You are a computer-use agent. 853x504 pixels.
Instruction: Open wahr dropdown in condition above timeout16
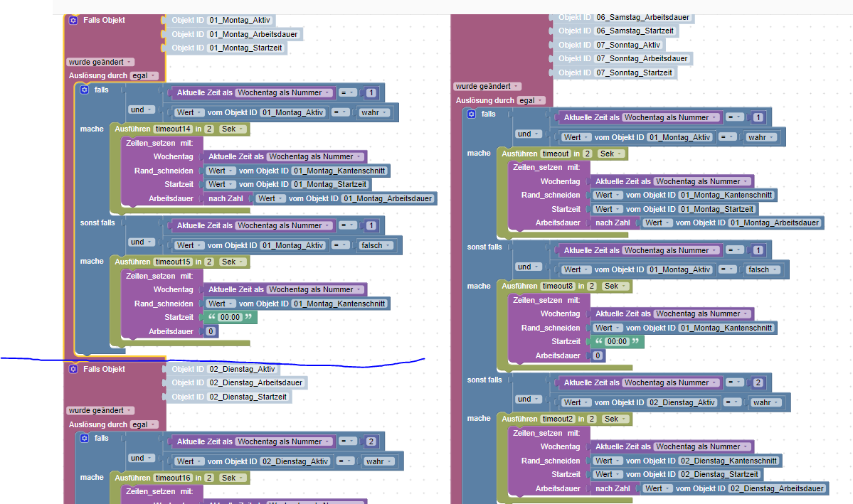[x=379, y=461]
